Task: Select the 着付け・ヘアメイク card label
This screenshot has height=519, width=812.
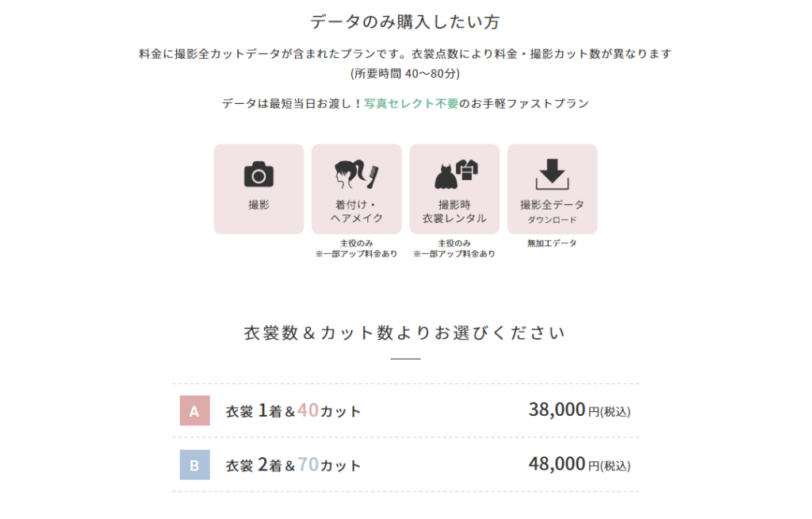Action: pyautogui.click(x=356, y=212)
